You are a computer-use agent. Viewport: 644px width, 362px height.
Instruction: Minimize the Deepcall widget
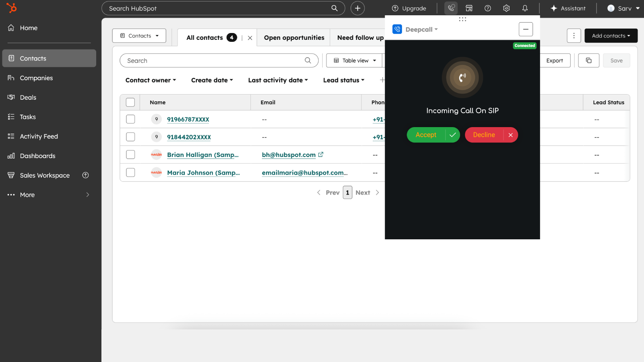(x=526, y=29)
